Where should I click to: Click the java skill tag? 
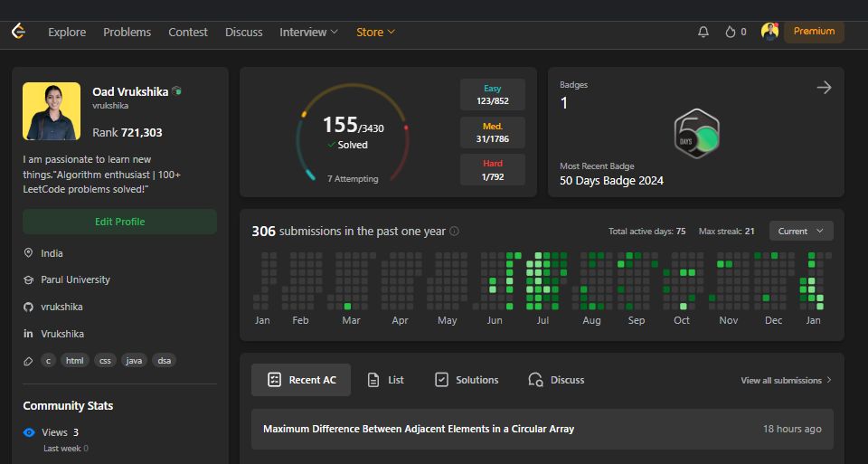(134, 361)
